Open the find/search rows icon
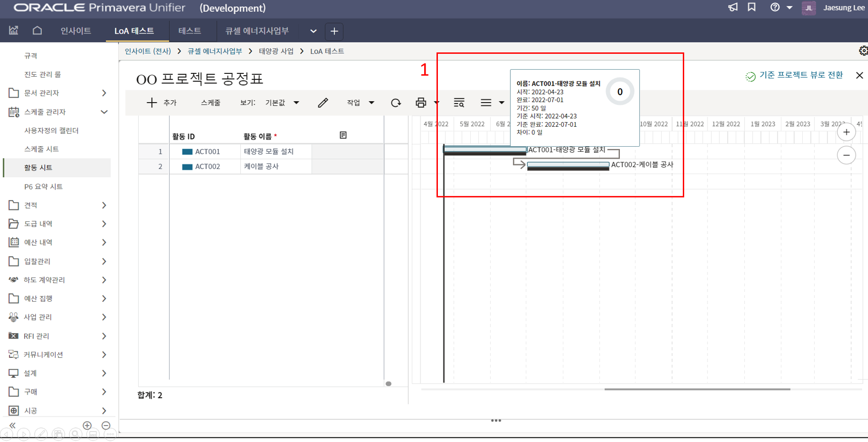The width and height of the screenshot is (868, 442). (x=459, y=103)
